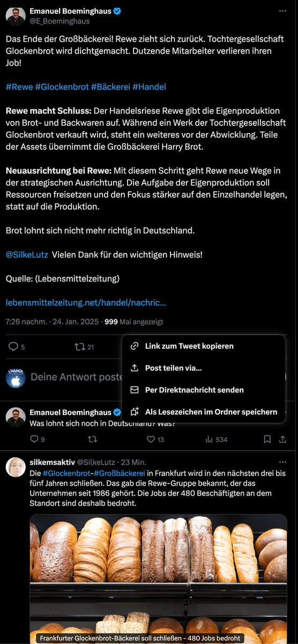Click the retweet icon showing 21

[x=80, y=347]
